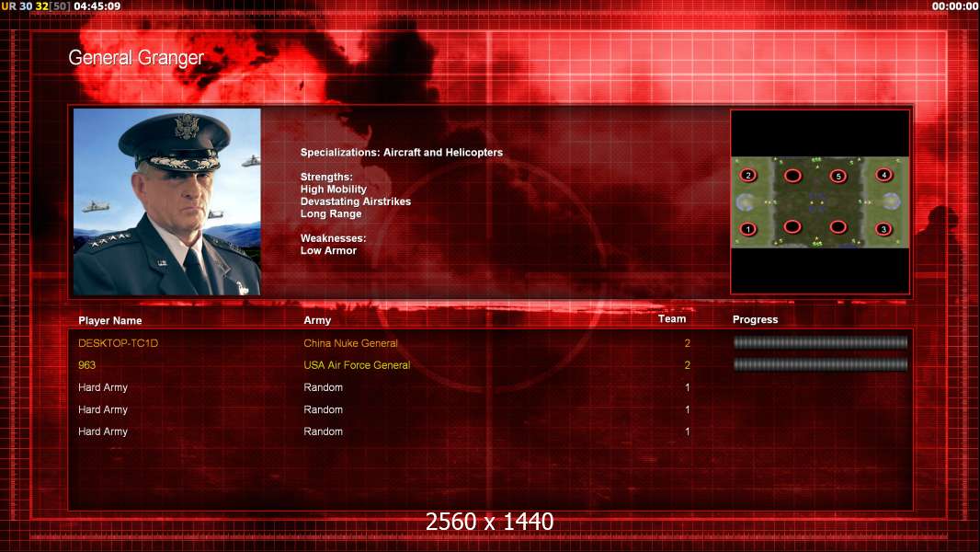Click the China Nuke General army entry

[350, 343]
